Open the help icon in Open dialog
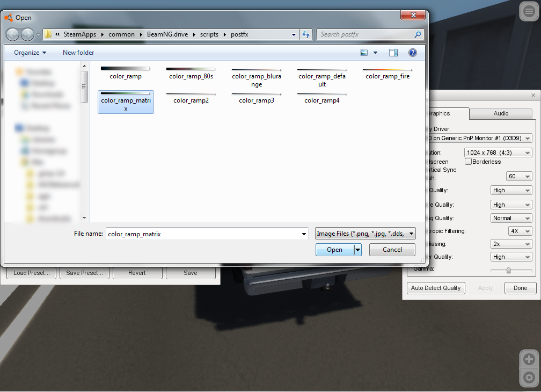This screenshot has width=541, height=392. click(412, 53)
